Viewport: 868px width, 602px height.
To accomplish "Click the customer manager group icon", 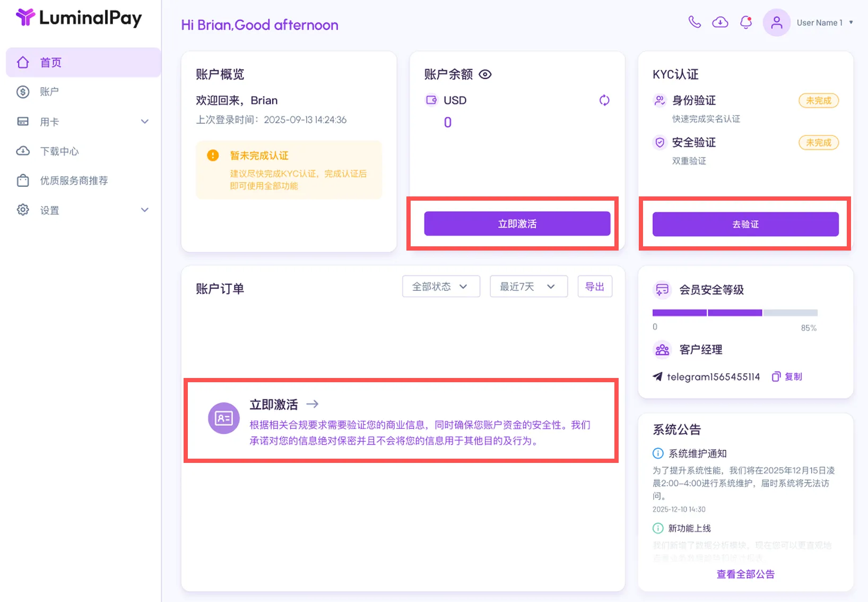I will [662, 350].
